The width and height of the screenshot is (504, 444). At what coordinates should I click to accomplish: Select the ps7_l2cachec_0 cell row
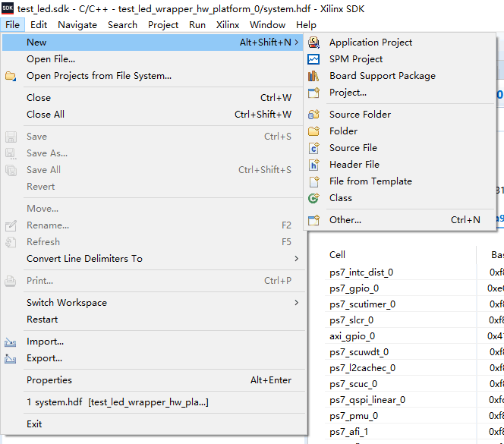point(400,368)
